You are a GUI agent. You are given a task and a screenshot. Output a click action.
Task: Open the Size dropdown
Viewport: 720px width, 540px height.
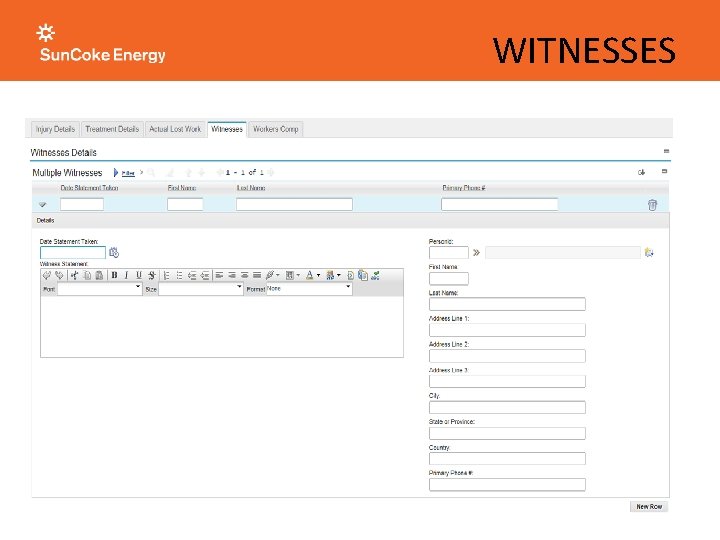coord(201,289)
